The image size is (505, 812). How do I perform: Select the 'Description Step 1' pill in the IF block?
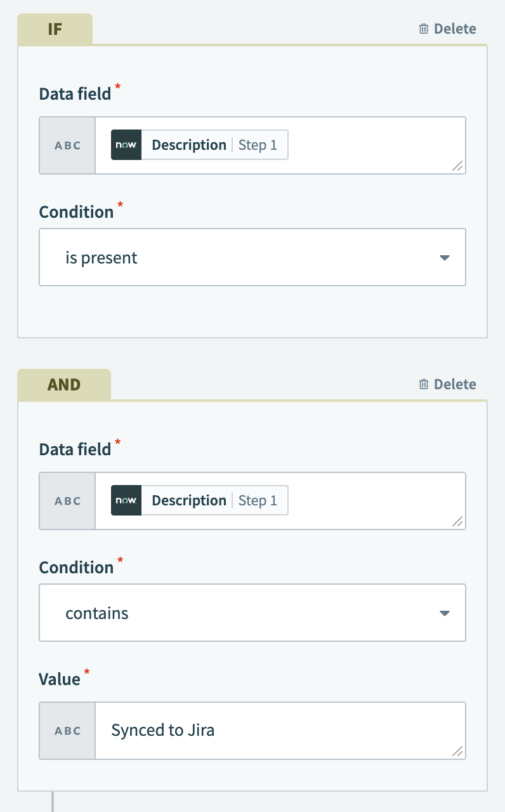tap(199, 145)
